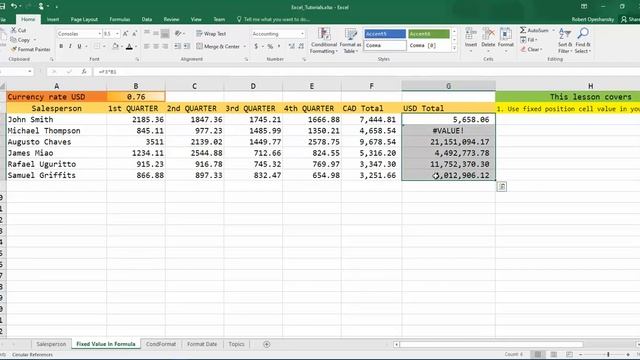This screenshot has height=360, width=640.
Task: Open the Fill Color dropdown arrow
Action: (122, 47)
